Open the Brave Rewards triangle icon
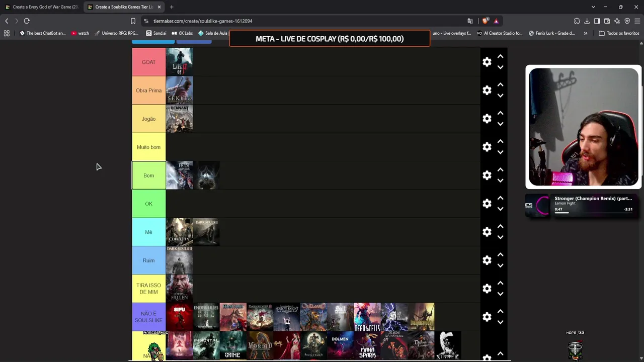The image size is (644, 362). [x=496, y=21]
